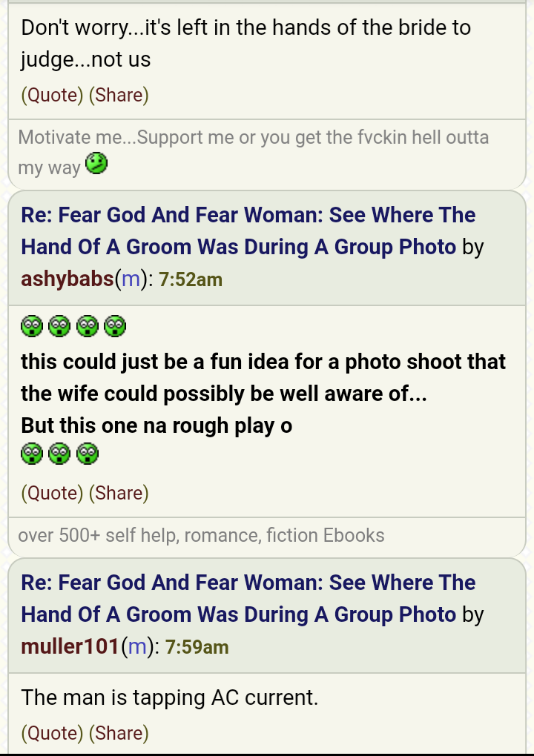Viewport: 534px width, 756px height.
Task: Open thread title link in ashybabs' post header
Action: coord(248,231)
